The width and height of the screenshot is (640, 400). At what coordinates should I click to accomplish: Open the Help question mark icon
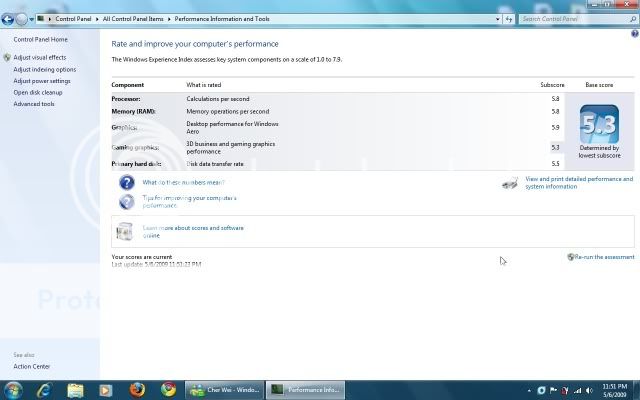634,33
